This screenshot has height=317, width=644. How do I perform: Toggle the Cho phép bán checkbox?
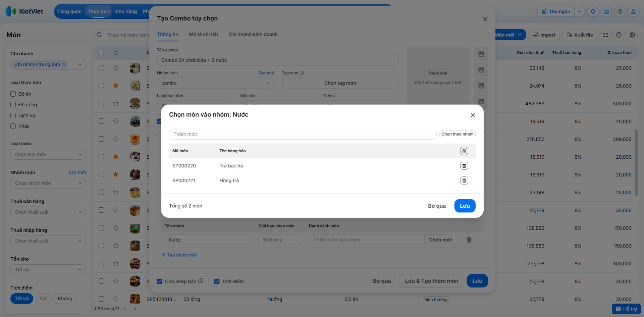[160, 281]
